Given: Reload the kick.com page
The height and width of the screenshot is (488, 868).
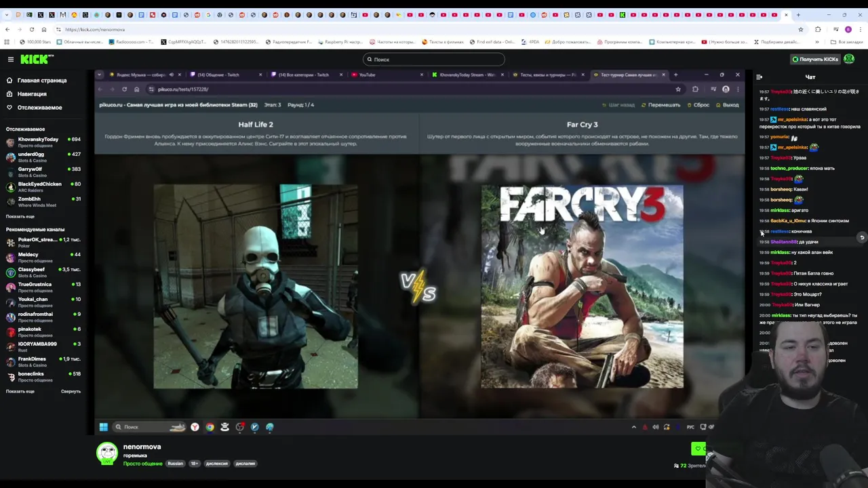Looking at the screenshot, I should click(x=31, y=30).
